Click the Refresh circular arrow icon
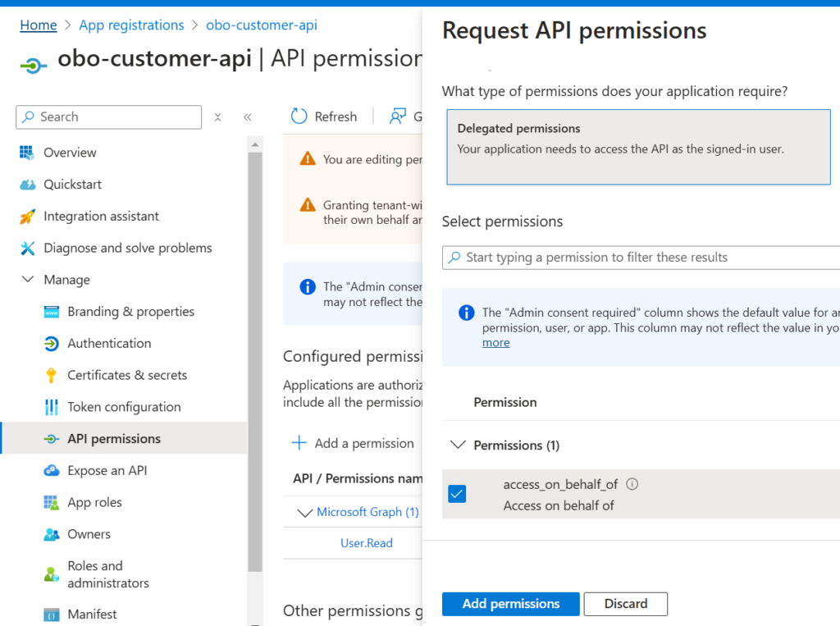 pos(299,117)
